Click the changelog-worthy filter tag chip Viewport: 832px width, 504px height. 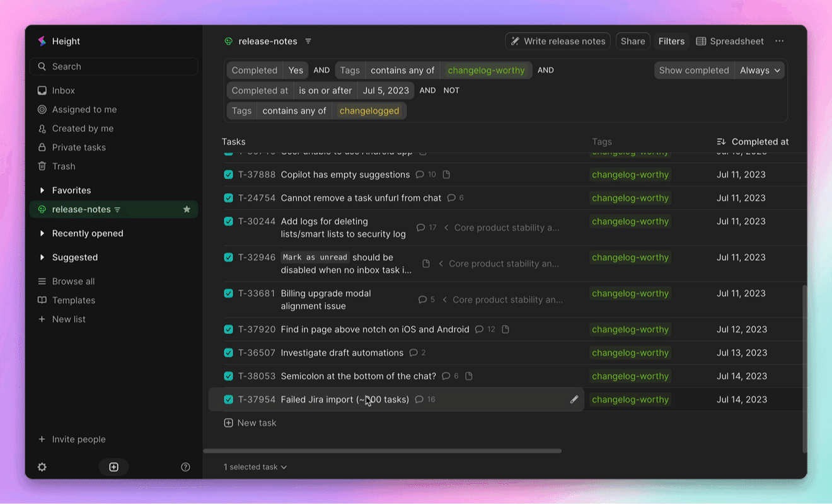click(x=486, y=70)
